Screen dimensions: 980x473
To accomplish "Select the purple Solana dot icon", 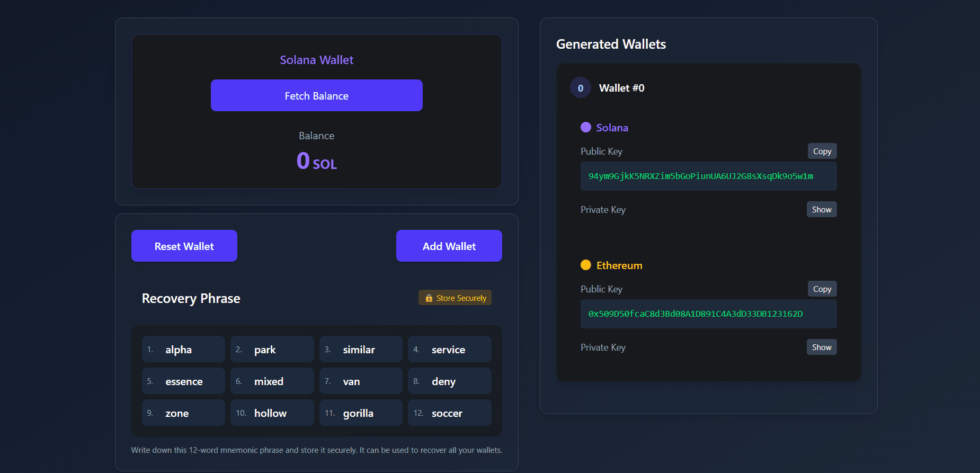I will [586, 127].
